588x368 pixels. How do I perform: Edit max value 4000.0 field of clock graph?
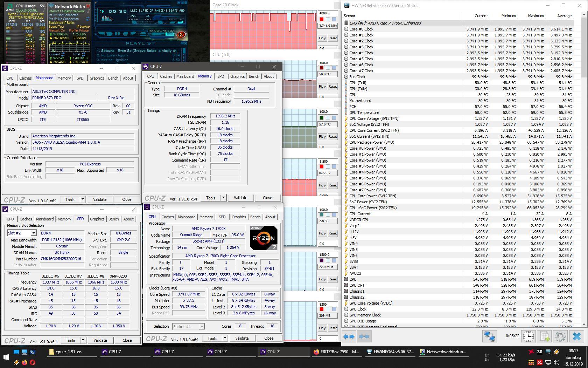click(x=328, y=13)
